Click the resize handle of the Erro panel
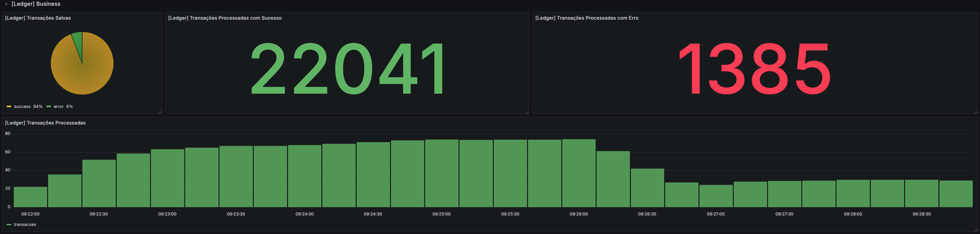Screen dimensions: 980x234 976,112
